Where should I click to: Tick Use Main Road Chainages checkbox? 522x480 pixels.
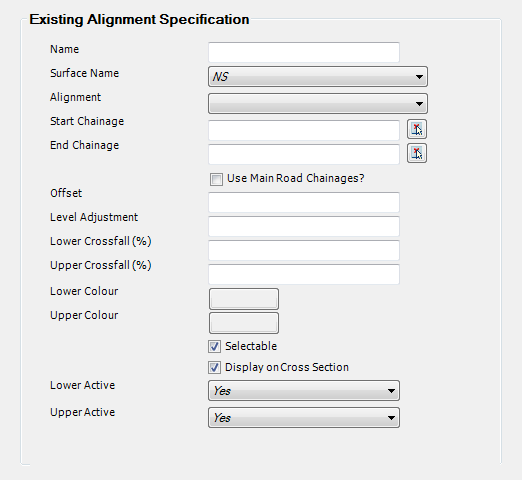click(216, 179)
